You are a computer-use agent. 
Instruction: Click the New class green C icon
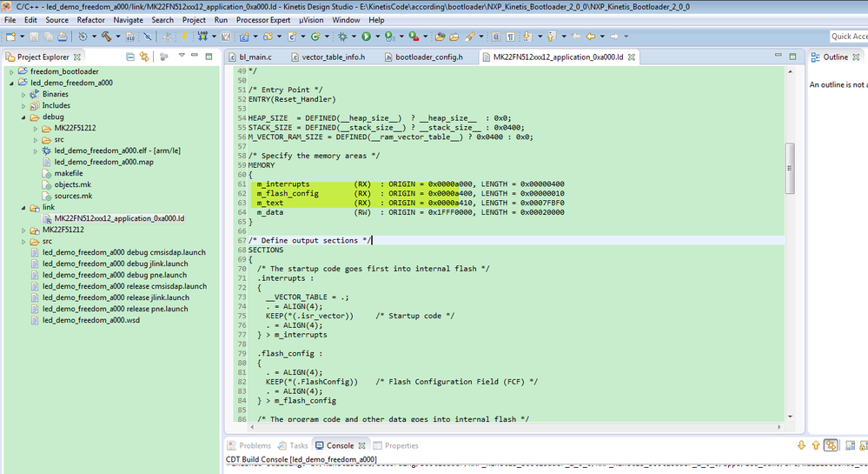pyautogui.click(x=315, y=37)
